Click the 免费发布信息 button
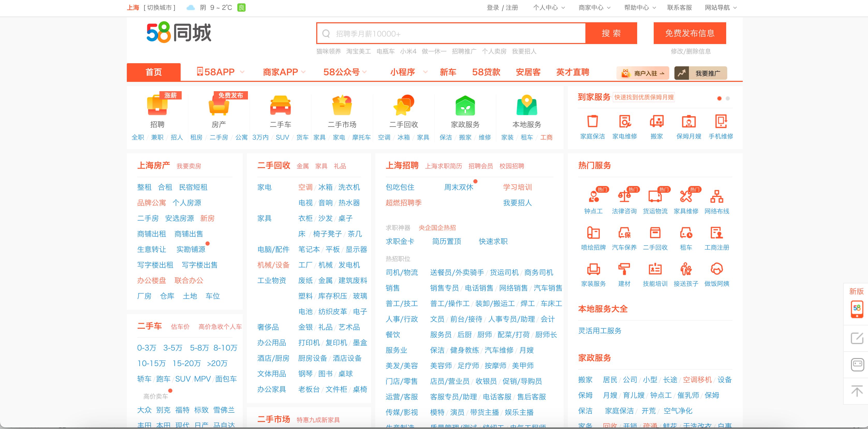This screenshot has width=868, height=429. click(x=690, y=33)
